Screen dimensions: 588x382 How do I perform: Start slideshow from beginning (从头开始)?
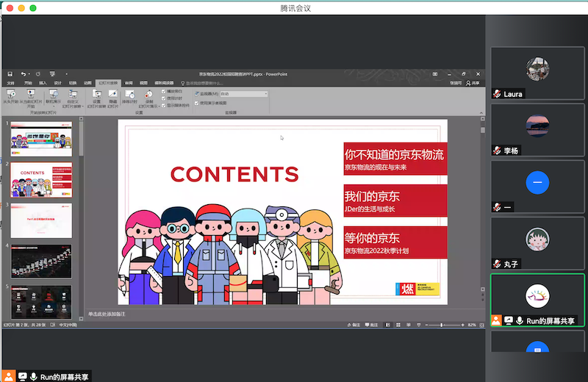[10, 95]
